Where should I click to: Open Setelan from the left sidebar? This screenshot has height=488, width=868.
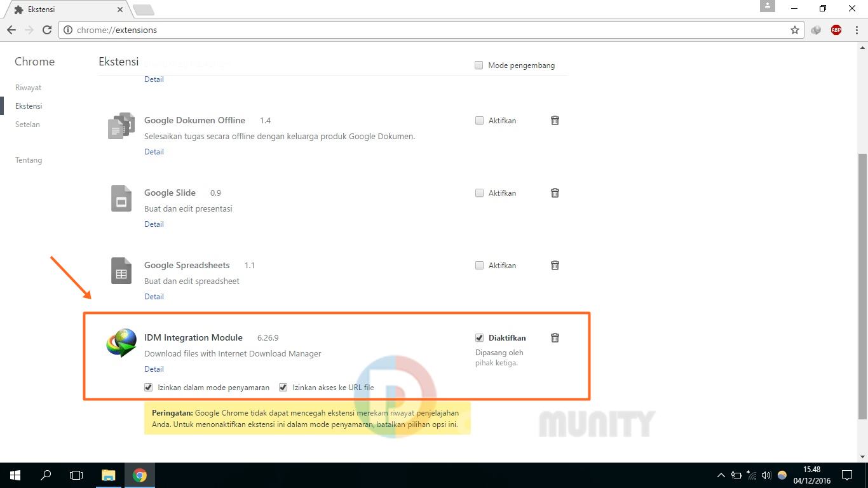pyautogui.click(x=27, y=125)
